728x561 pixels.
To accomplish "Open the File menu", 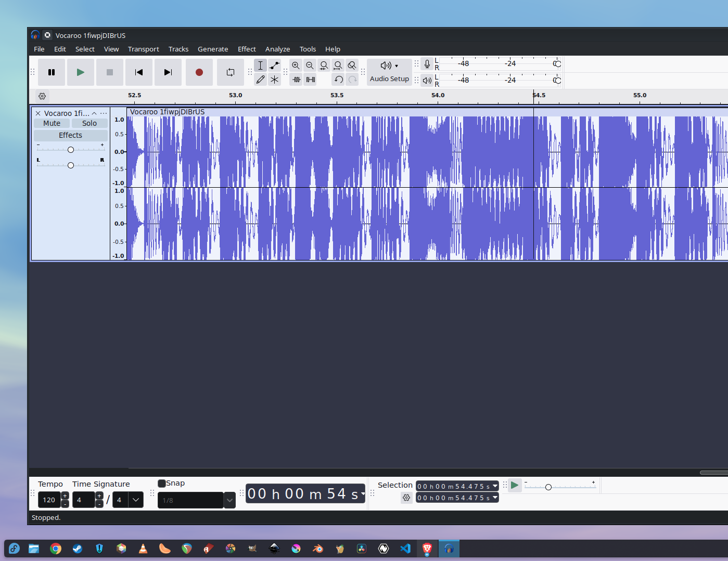I will coord(39,49).
